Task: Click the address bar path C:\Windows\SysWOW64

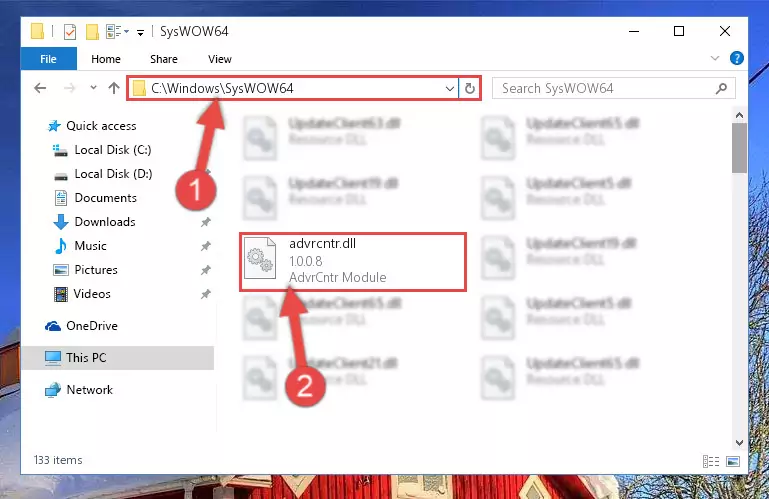Action: click(222, 88)
